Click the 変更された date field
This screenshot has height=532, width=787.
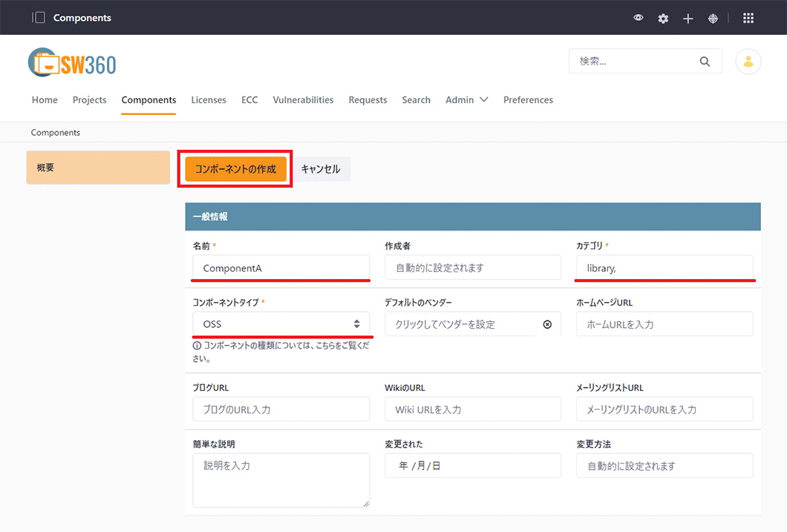tap(472, 466)
